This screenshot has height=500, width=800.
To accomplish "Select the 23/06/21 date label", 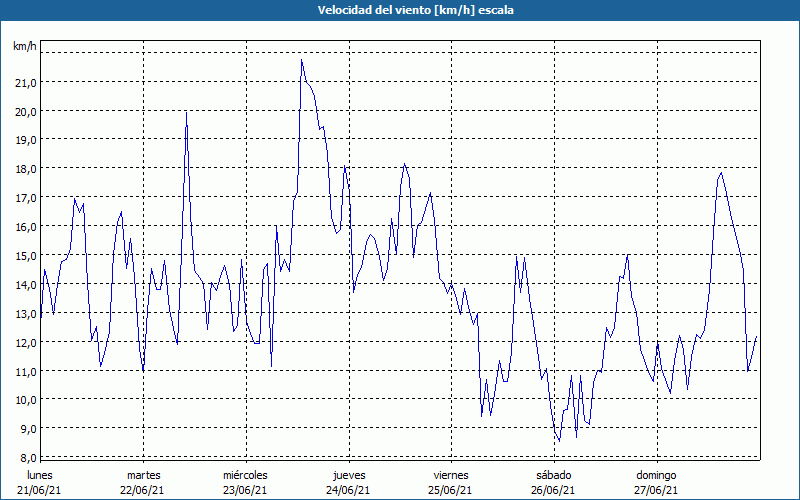I will point(245,490).
